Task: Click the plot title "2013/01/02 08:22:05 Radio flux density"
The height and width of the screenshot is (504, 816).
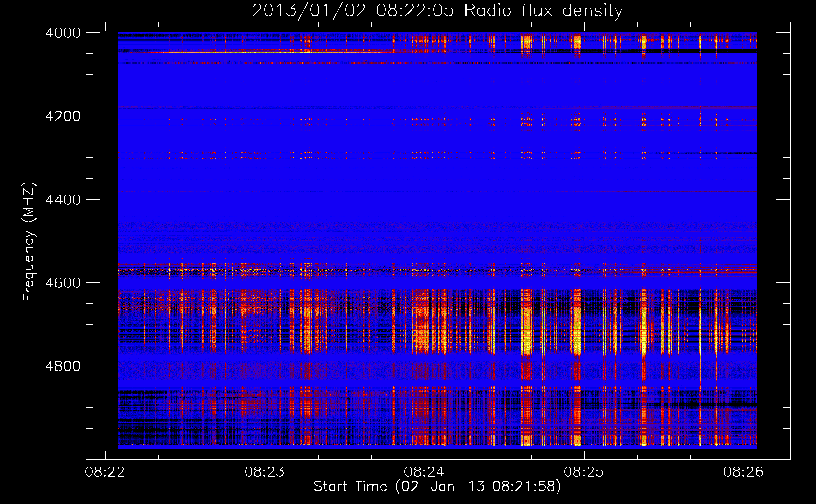Action: (x=437, y=11)
